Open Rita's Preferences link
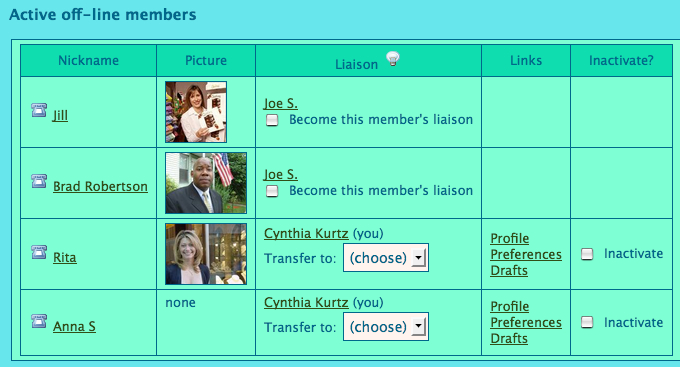This screenshot has width=680, height=367. (526, 254)
